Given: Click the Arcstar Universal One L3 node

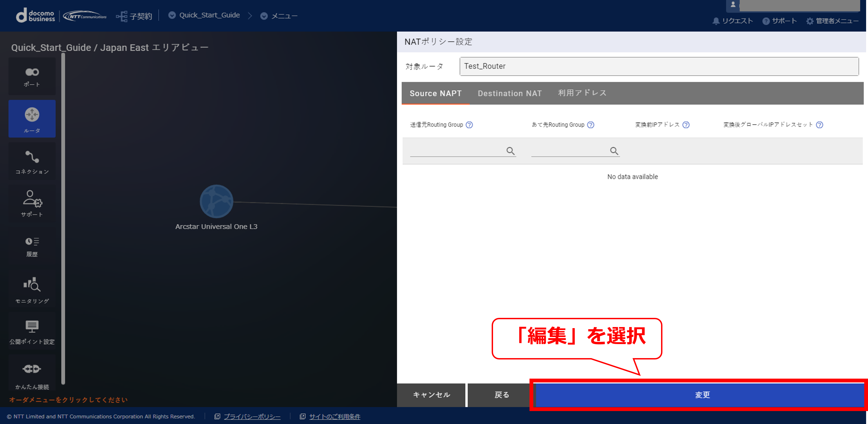Looking at the screenshot, I should (x=216, y=201).
